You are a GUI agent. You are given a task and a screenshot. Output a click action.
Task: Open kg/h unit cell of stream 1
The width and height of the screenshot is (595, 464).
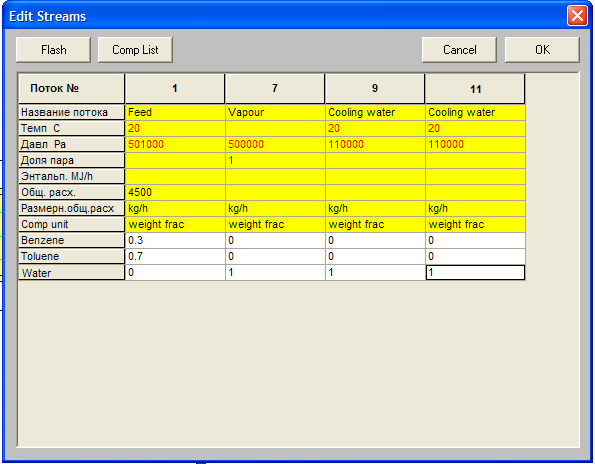pos(175,208)
